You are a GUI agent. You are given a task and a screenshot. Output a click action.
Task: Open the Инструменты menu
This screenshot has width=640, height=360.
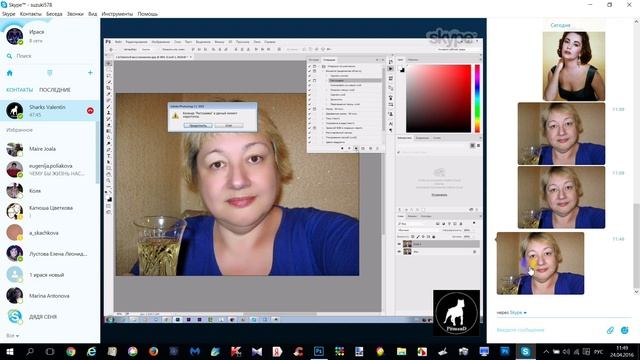[117, 14]
